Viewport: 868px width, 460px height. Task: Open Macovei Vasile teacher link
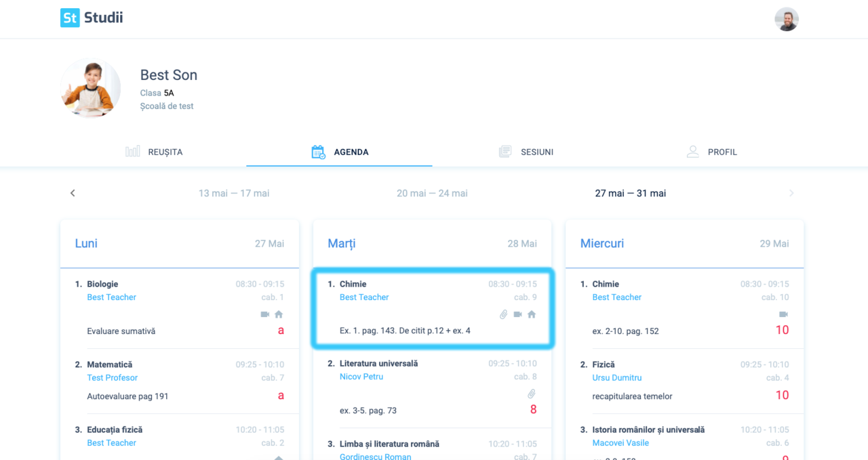(x=620, y=443)
